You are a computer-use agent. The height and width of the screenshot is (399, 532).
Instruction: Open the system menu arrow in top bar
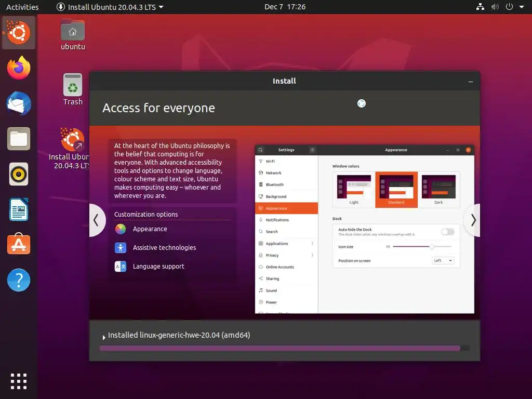(x=522, y=7)
